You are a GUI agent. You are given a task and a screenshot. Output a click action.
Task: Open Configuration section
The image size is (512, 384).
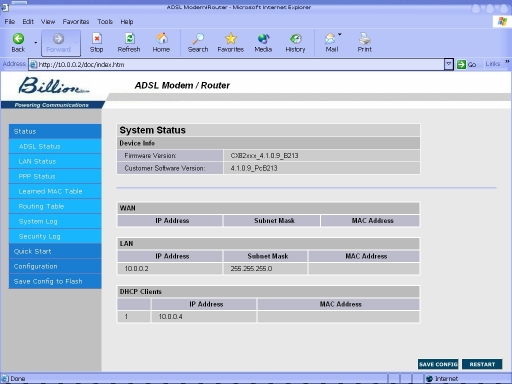coord(55,266)
